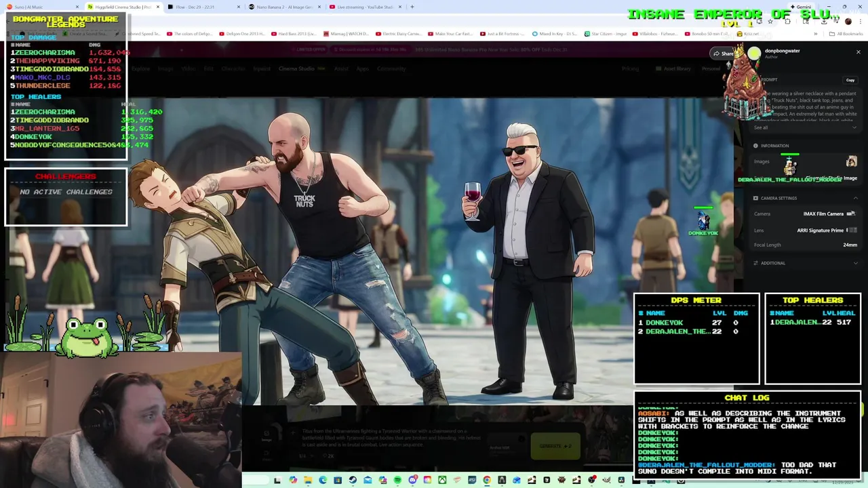Open the All Bookmarks folder
Viewport: 868px width, 488px height.
click(x=846, y=34)
